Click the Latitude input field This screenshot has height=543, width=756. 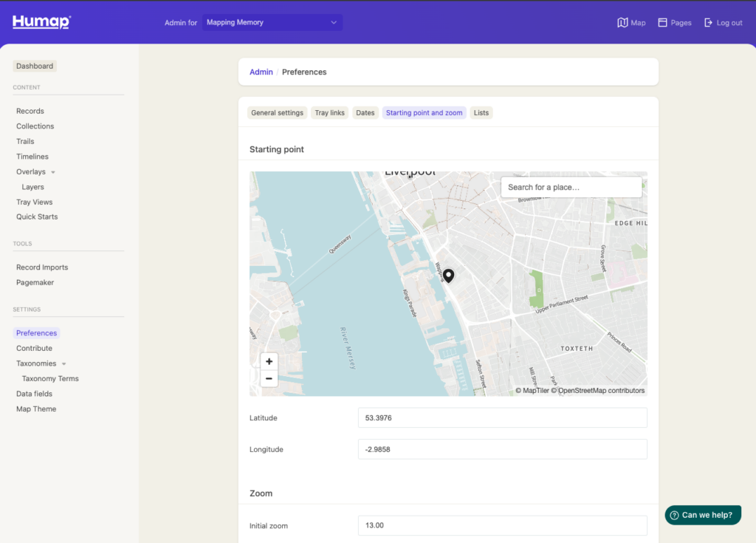[502, 417]
